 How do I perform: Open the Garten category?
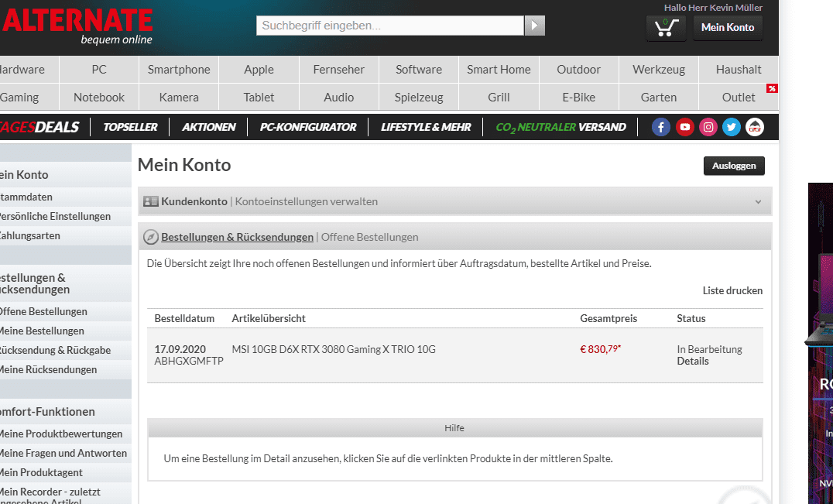(x=659, y=98)
